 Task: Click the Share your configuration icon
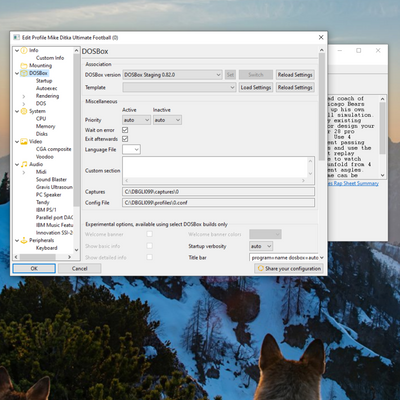click(261, 268)
